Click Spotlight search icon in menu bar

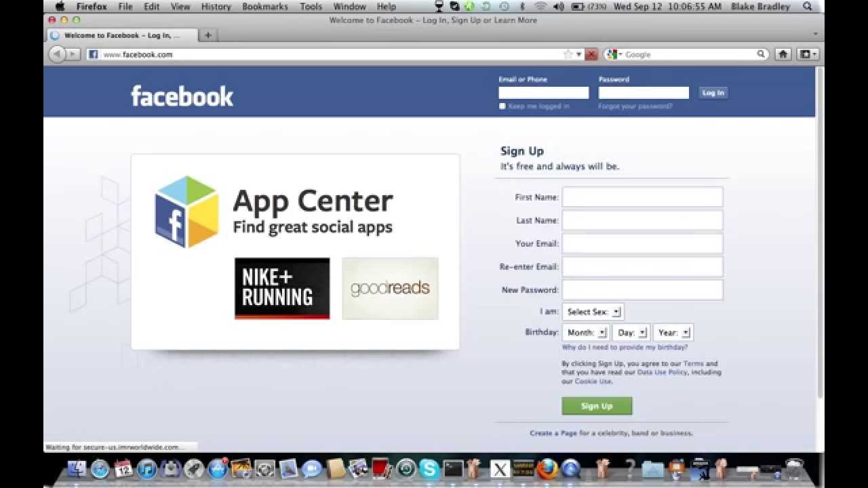807,6
